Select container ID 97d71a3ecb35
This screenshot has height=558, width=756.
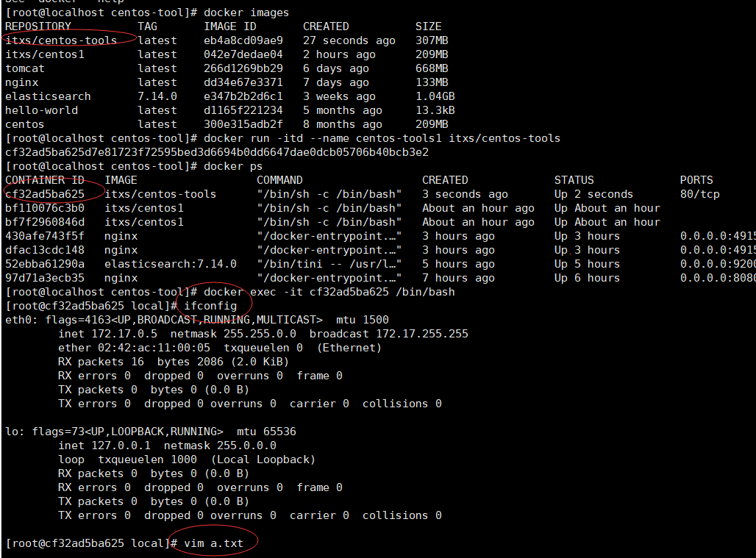click(45, 278)
